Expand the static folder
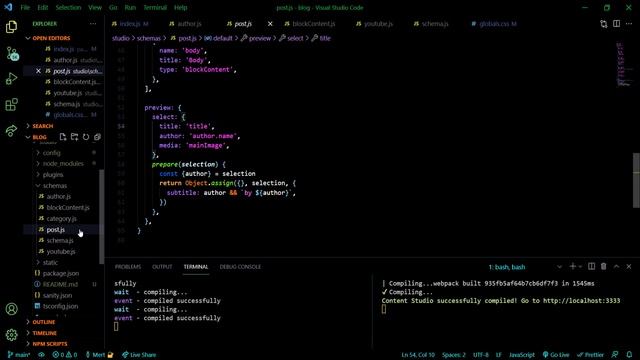 50,262
